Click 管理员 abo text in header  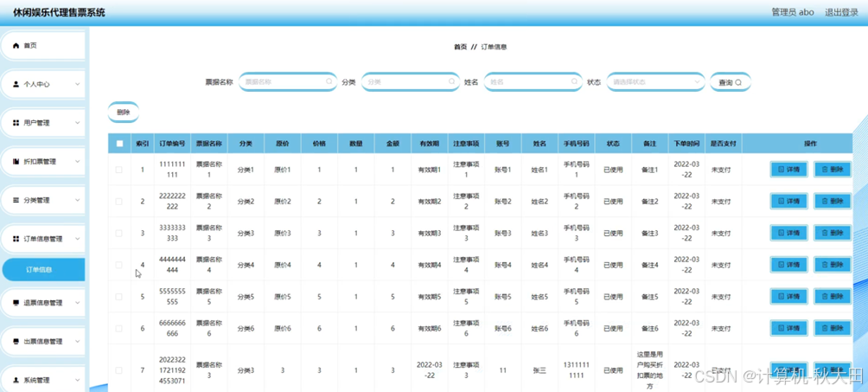pos(793,12)
